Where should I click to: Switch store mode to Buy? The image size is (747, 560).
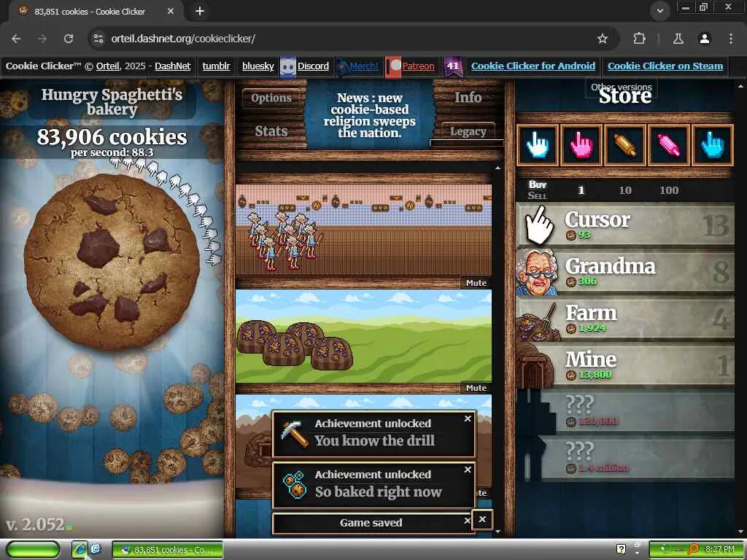[x=538, y=184]
